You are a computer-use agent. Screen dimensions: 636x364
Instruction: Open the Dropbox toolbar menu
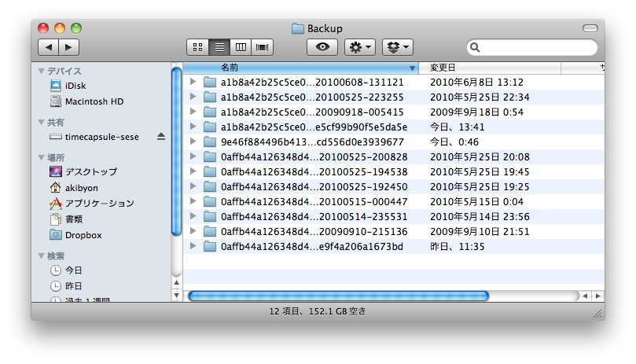(x=398, y=47)
